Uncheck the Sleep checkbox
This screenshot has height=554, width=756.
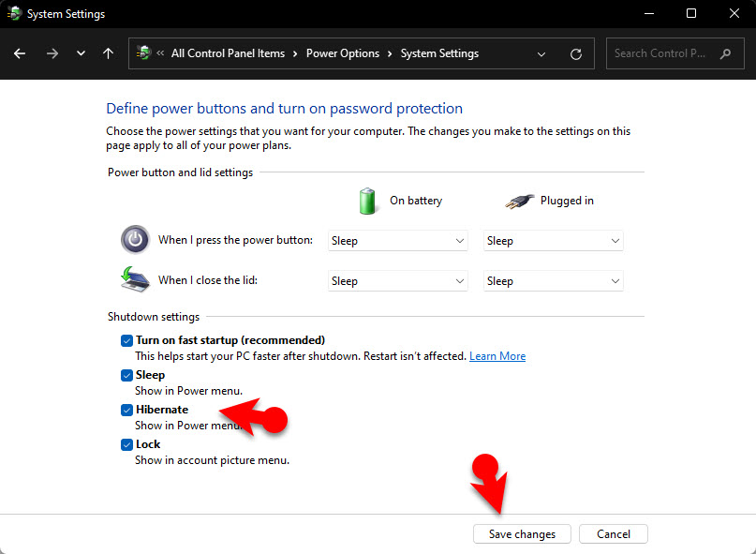click(126, 376)
